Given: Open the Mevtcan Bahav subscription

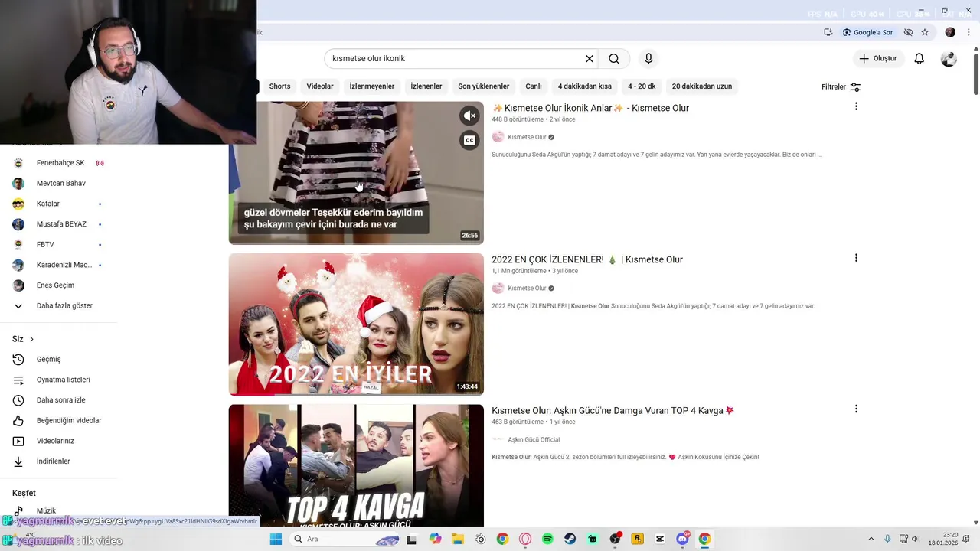Looking at the screenshot, I should (x=60, y=183).
